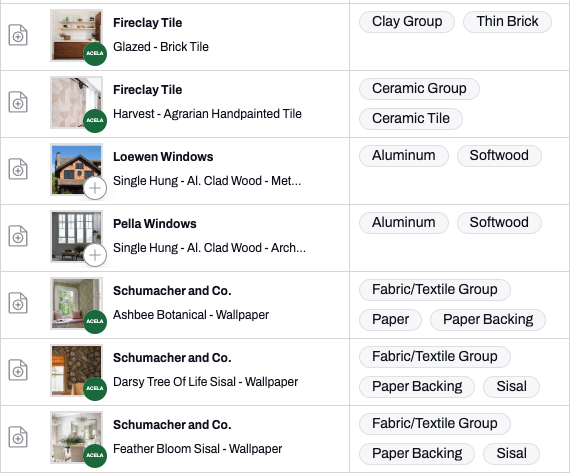Click add-document icon for Ashbee Botanical Wallpaper
Viewport: 570px width, 473px height.
(18, 303)
